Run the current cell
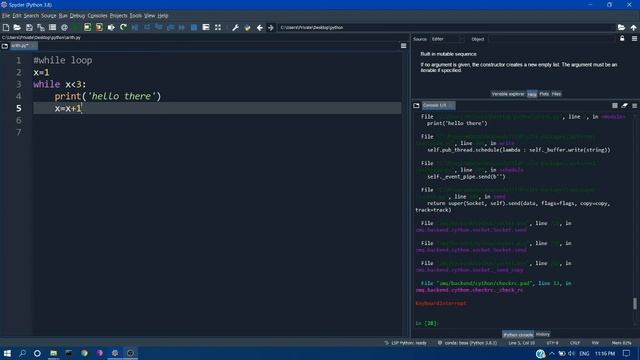Viewport: 640px width, 360px height. coord(87,27)
